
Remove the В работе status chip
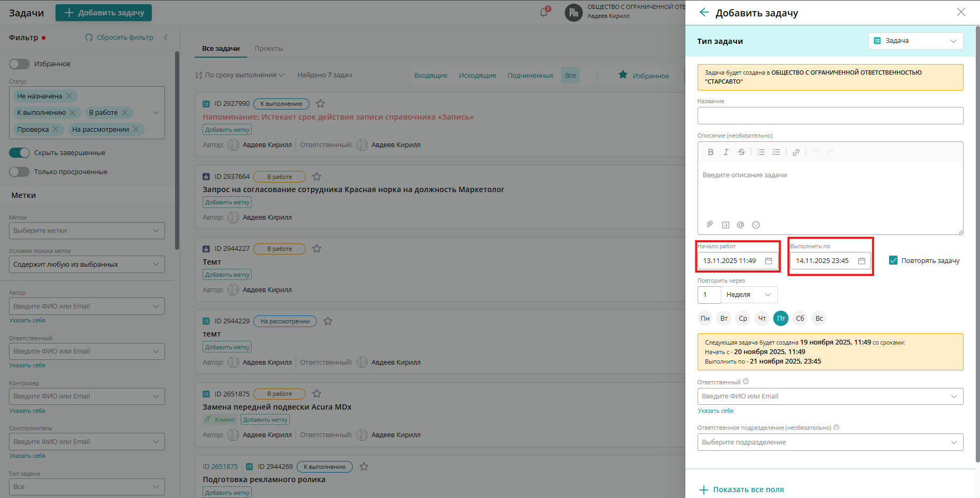[125, 113]
